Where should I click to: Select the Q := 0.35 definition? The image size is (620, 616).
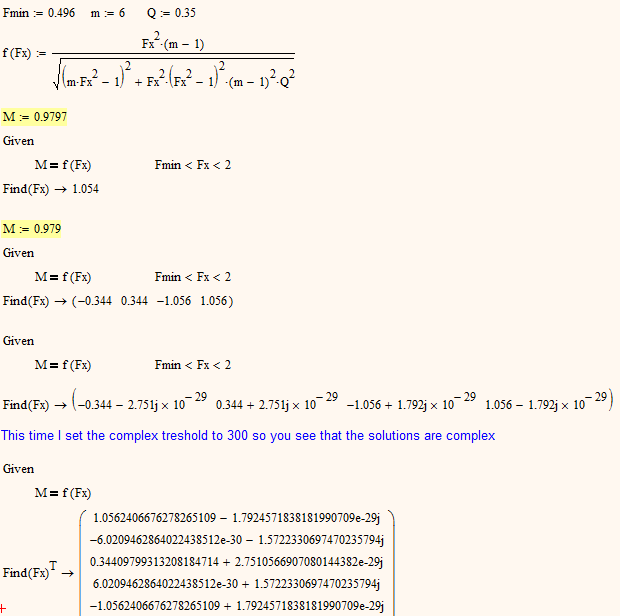tap(171, 13)
